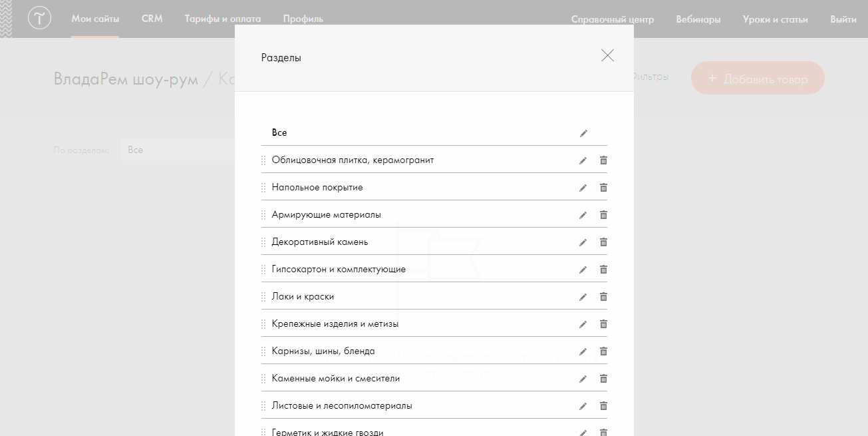Go to the CRM tab

pos(152,19)
